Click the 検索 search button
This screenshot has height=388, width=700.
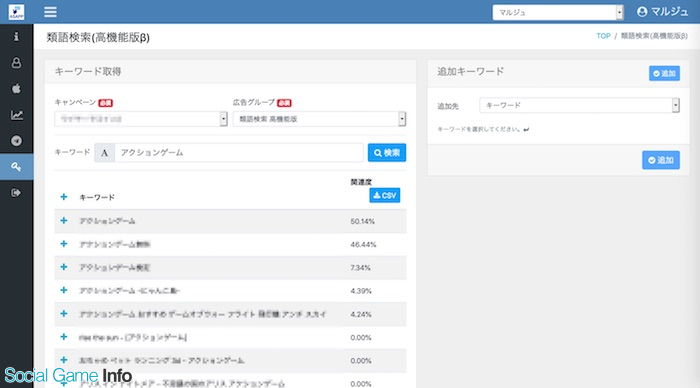387,153
